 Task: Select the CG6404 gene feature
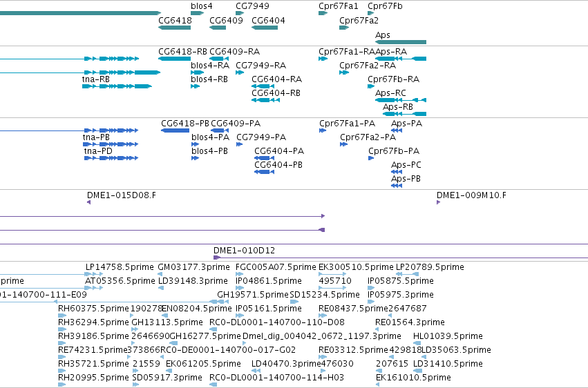(x=265, y=28)
